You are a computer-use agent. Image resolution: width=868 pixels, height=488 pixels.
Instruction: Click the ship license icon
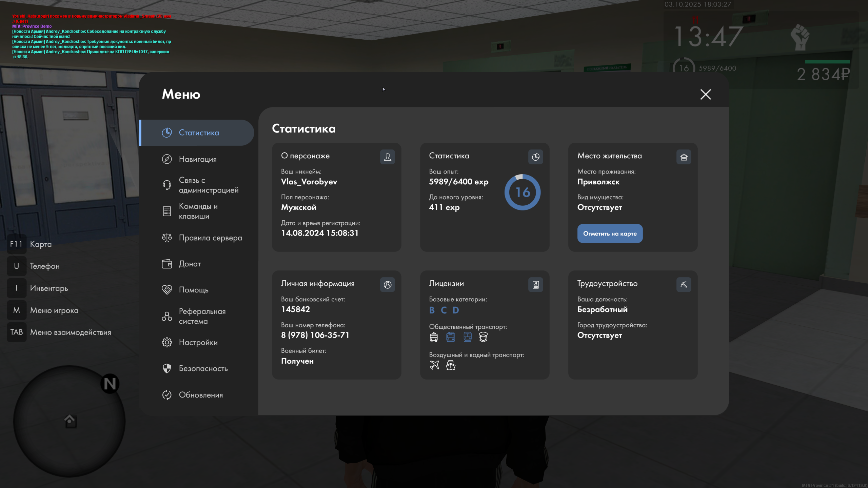tap(451, 365)
